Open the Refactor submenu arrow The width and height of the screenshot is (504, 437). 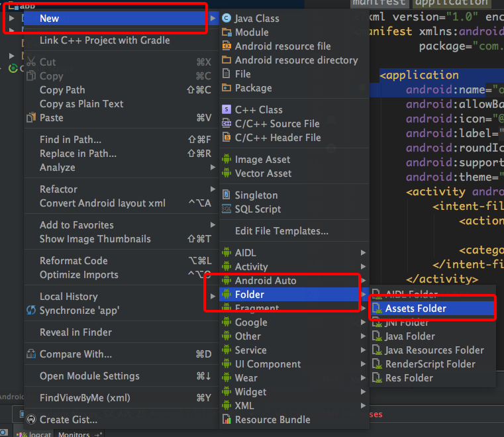pos(213,189)
